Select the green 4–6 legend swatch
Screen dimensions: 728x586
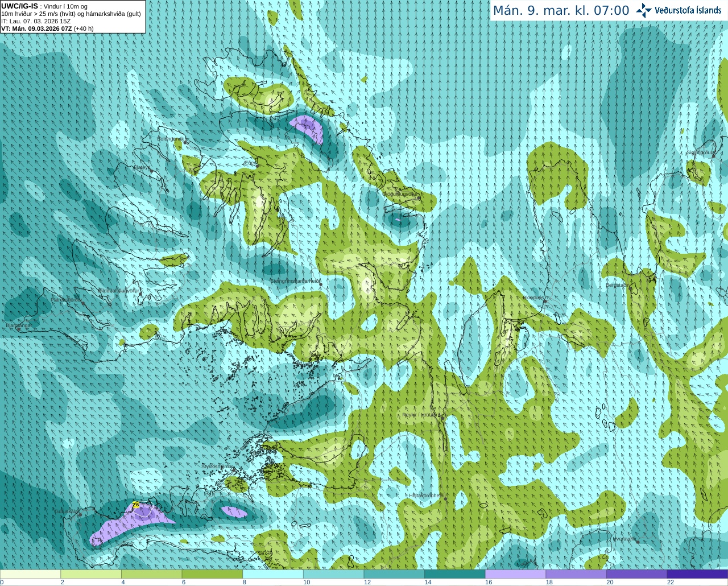coord(151,574)
